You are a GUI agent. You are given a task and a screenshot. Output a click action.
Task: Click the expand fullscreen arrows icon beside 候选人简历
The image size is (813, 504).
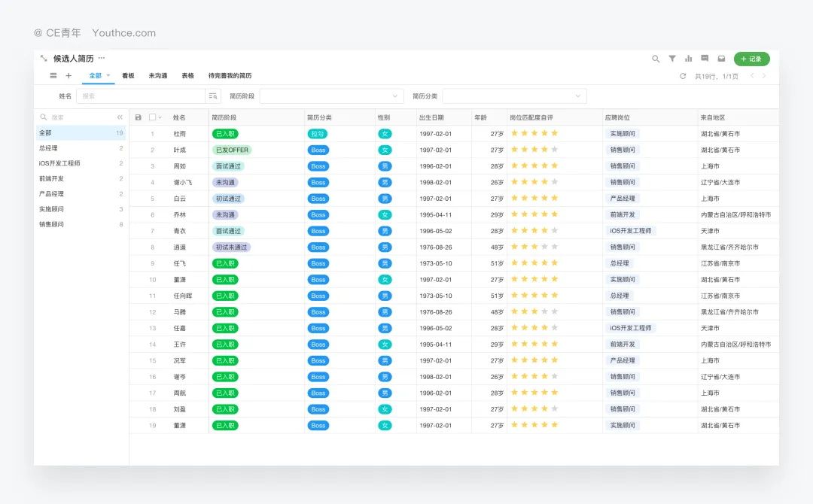pos(44,58)
